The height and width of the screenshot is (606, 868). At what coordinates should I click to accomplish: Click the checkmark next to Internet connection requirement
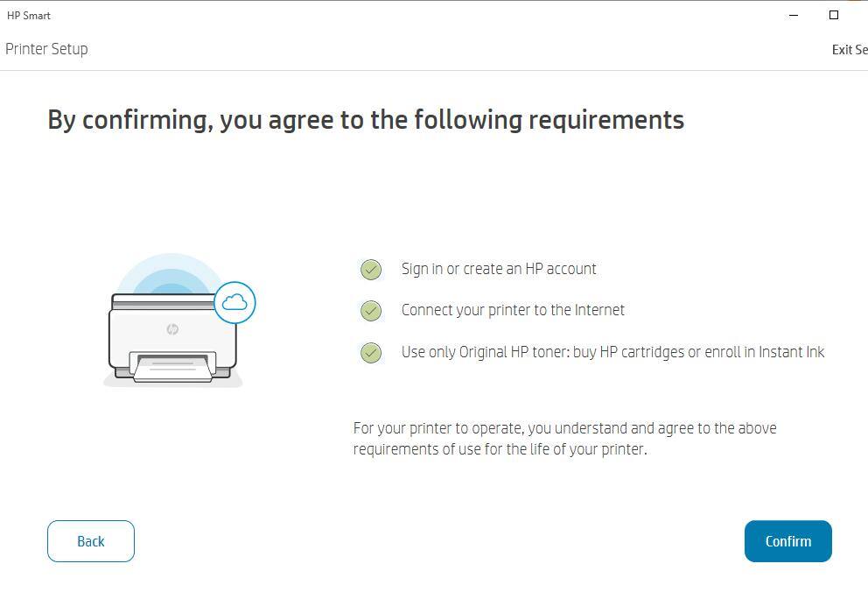pyautogui.click(x=370, y=311)
